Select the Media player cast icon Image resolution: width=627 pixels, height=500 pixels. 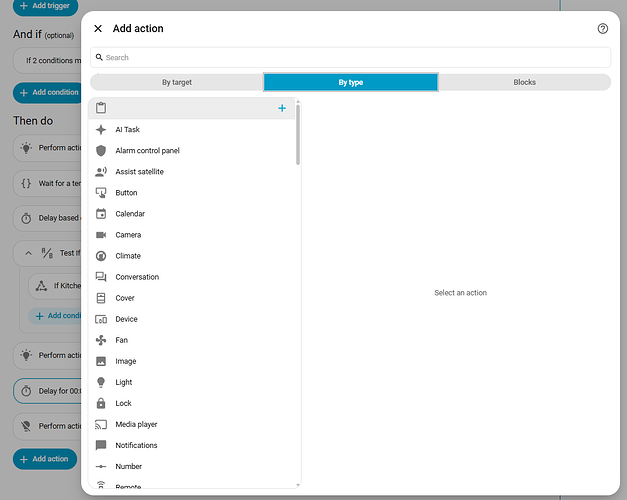click(x=101, y=424)
